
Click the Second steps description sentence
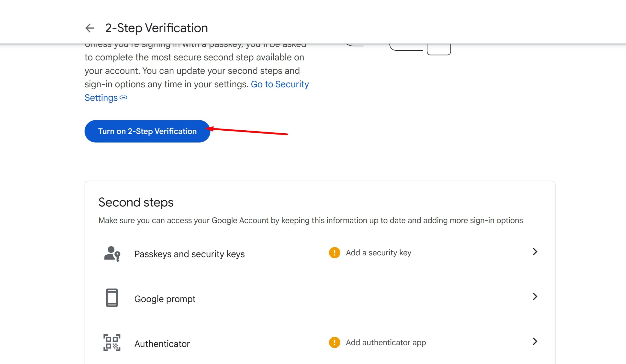(x=311, y=220)
